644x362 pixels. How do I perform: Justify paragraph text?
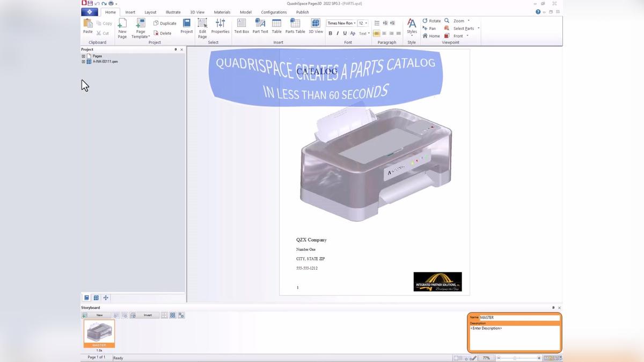[x=398, y=33]
